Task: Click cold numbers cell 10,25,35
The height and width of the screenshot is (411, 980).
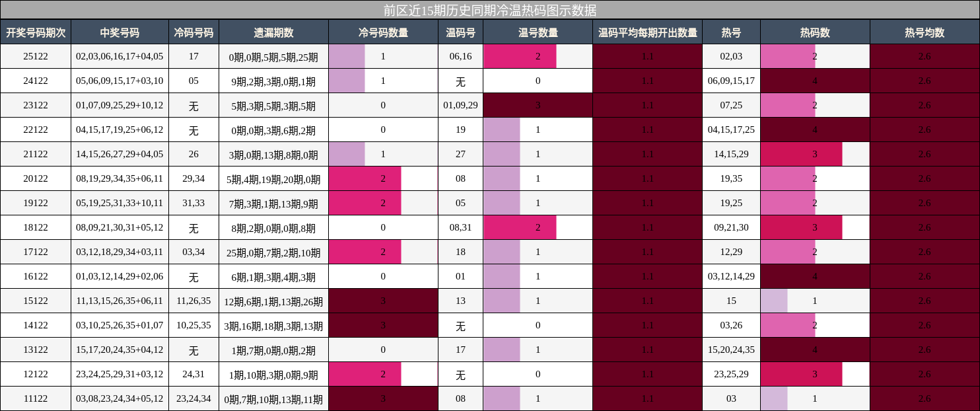Action: pos(193,326)
